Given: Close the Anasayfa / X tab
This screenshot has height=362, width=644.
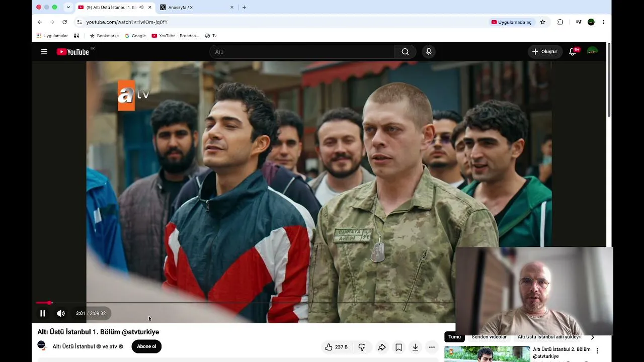Looking at the screenshot, I should pos(232,8).
